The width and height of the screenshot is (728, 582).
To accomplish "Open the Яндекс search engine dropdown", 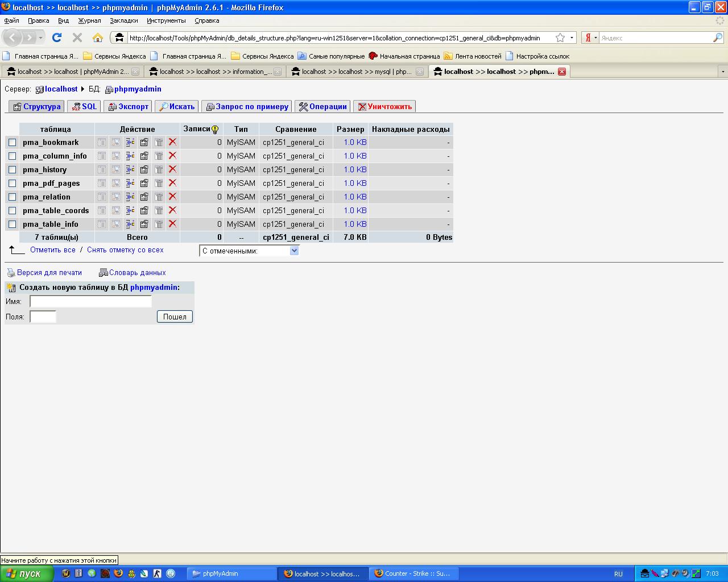I will point(595,38).
